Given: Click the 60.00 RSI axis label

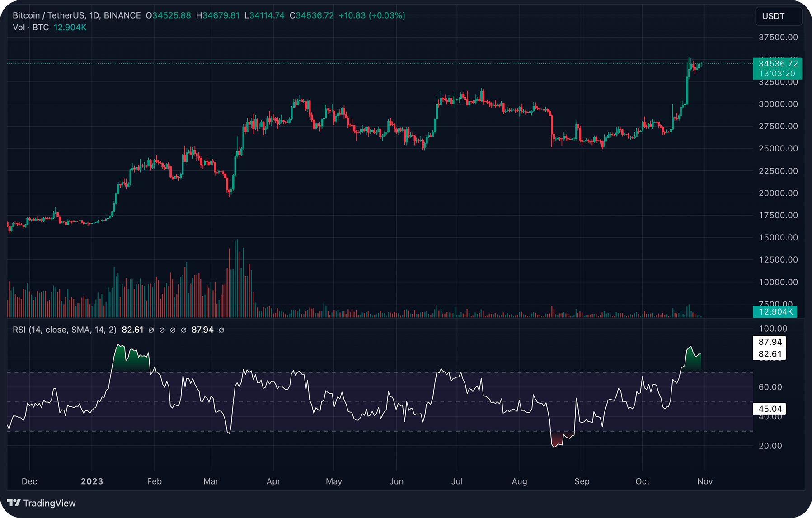Looking at the screenshot, I should coord(770,387).
